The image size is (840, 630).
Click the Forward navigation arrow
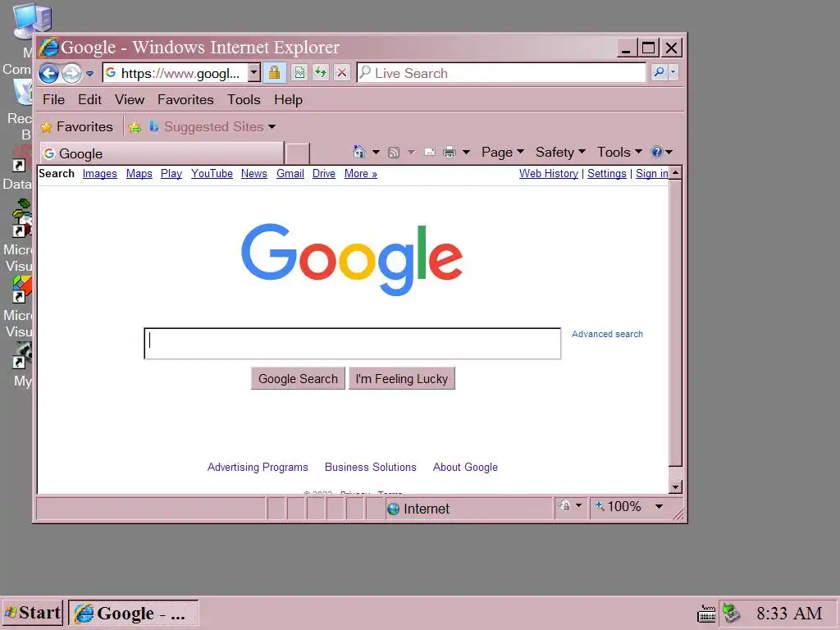point(72,73)
